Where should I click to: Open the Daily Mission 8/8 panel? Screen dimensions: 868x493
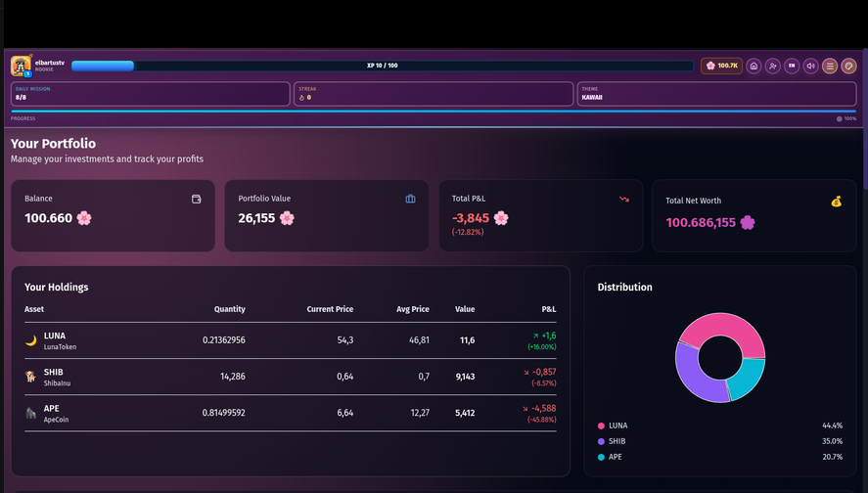click(150, 93)
